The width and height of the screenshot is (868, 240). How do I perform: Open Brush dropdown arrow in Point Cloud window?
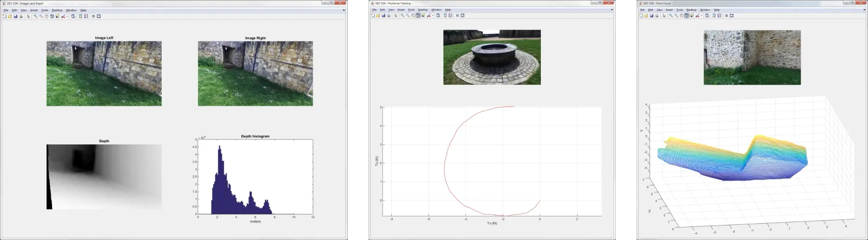[701, 16]
